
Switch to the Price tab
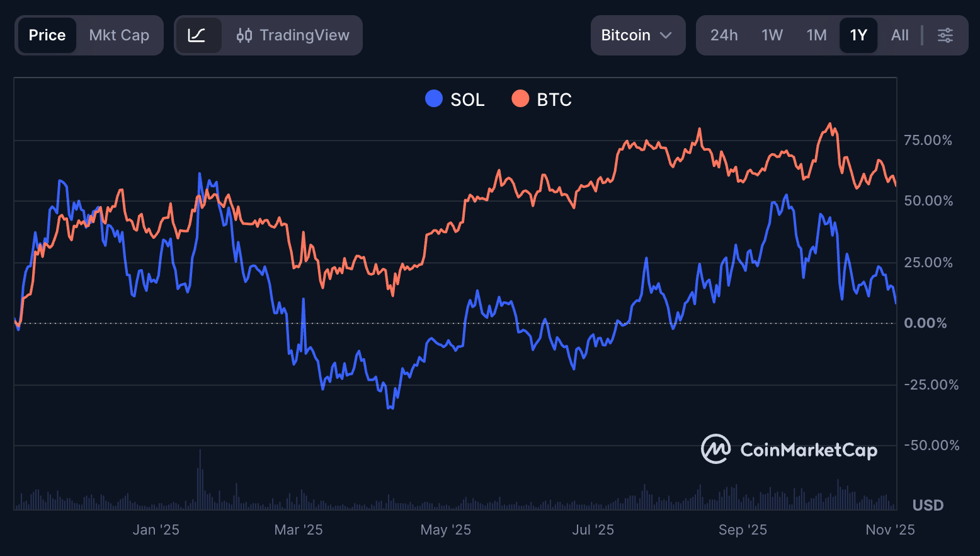pos(47,35)
